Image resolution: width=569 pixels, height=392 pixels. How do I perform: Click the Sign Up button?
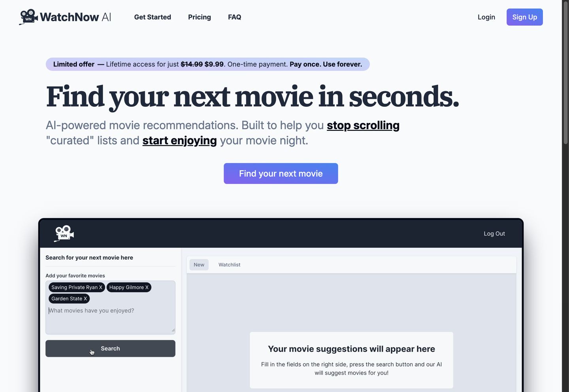click(x=525, y=17)
